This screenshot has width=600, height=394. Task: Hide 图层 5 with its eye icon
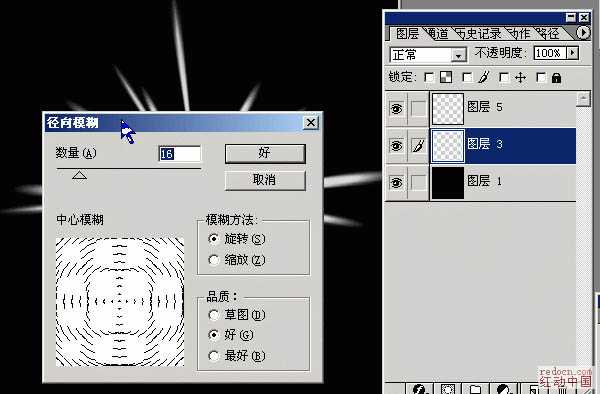pyautogui.click(x=396, y=109)
